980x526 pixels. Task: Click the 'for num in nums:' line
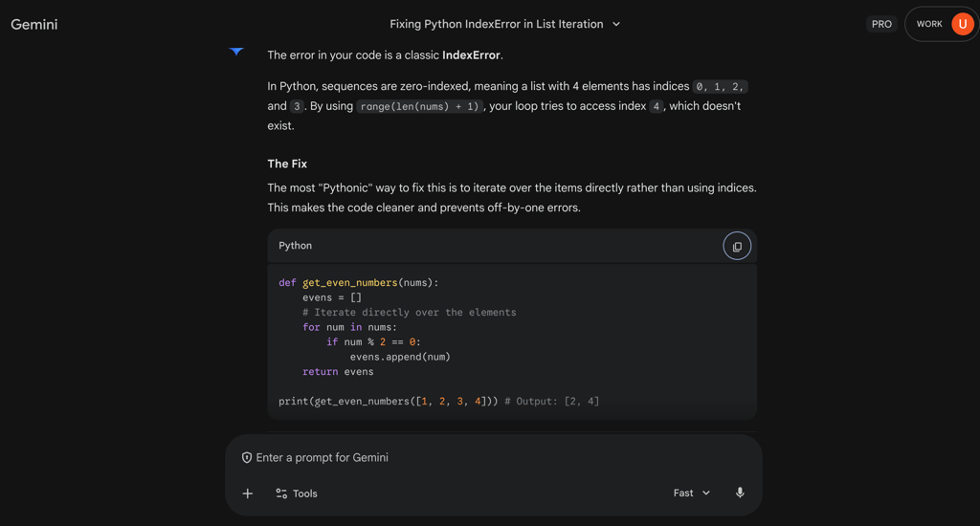[349, 327]
